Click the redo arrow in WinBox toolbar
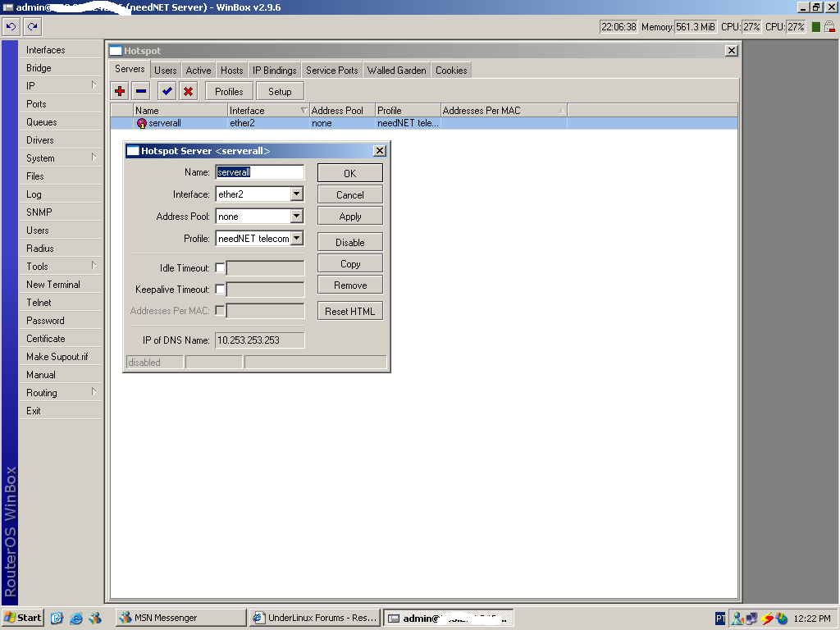Viewport: 840px width, 630px height. tap(32, 27)
